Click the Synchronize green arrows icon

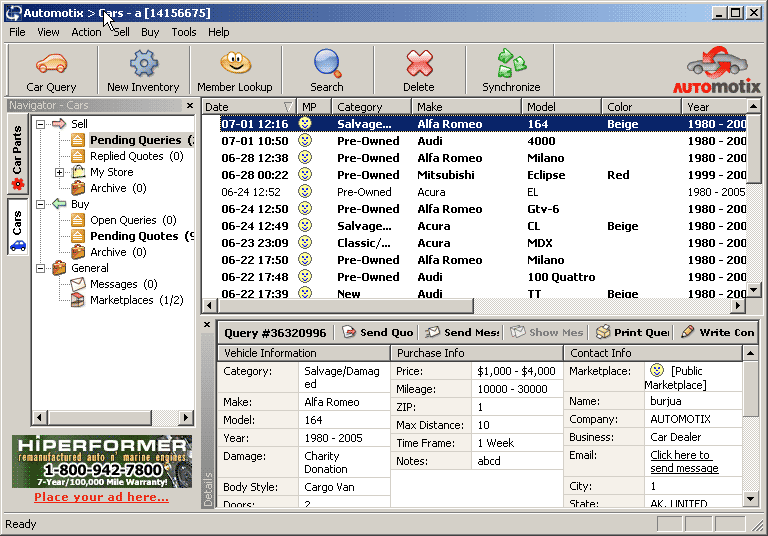point(511,63)
